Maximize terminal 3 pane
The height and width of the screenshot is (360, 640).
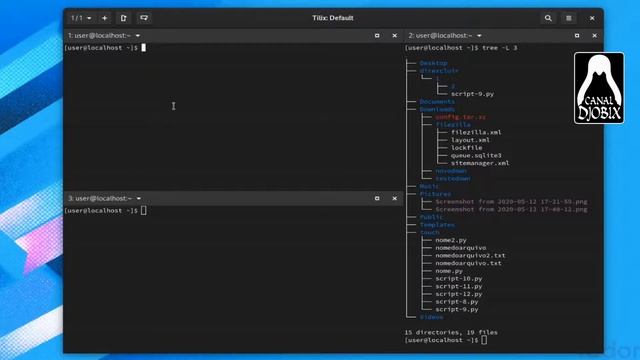click(377, 198)
